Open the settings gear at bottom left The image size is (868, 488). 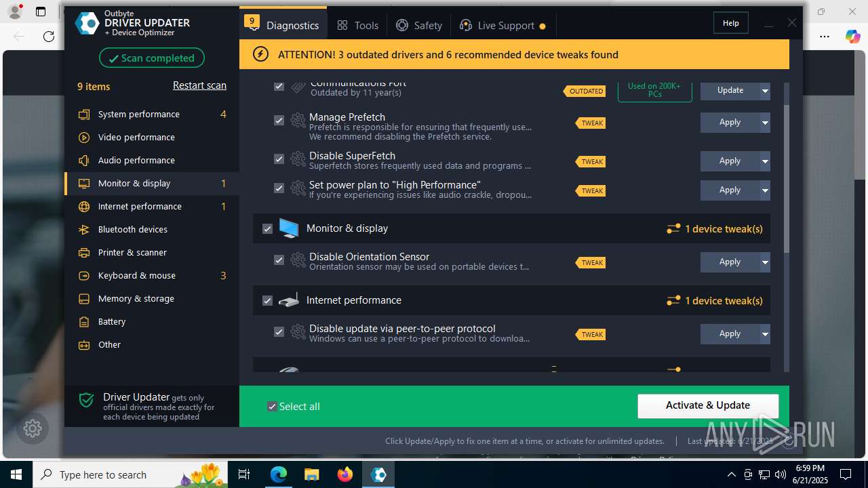pyautogui.click(x=33, y=428)
